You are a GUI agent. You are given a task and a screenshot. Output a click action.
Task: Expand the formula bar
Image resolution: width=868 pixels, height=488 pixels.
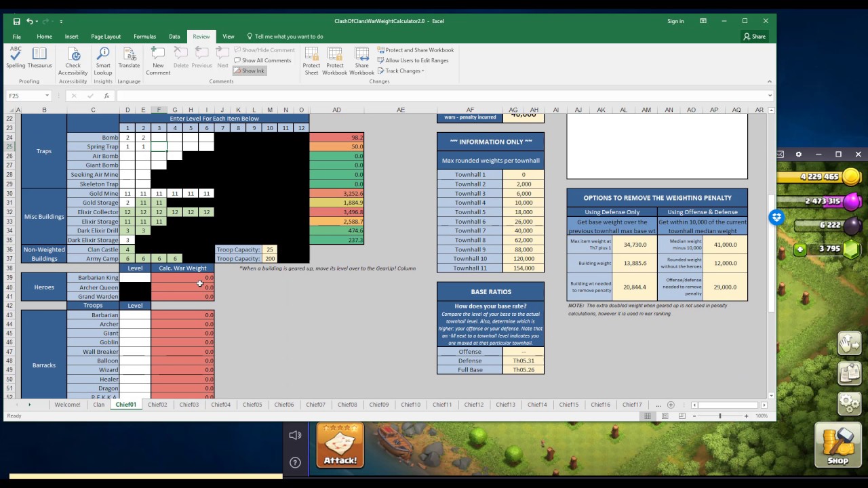click(x=770, y=96)
